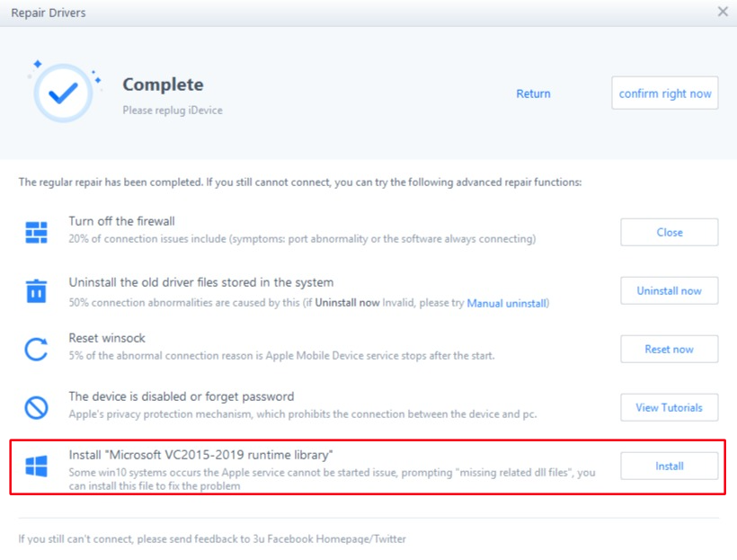Viewport: 737px width, 560px height.
Task: Open the Manual uninstall link
Action: [507, 303]
